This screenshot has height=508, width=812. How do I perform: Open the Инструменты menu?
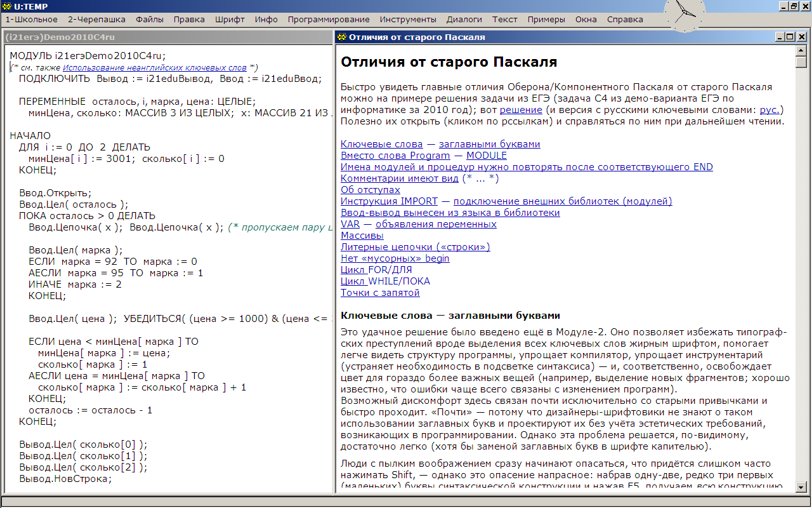tap(408, 20)
